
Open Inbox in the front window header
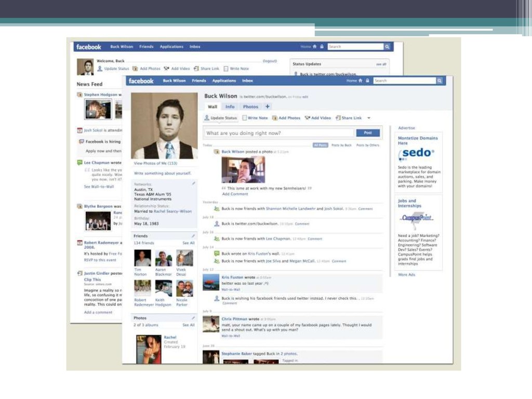coord(247,81)
